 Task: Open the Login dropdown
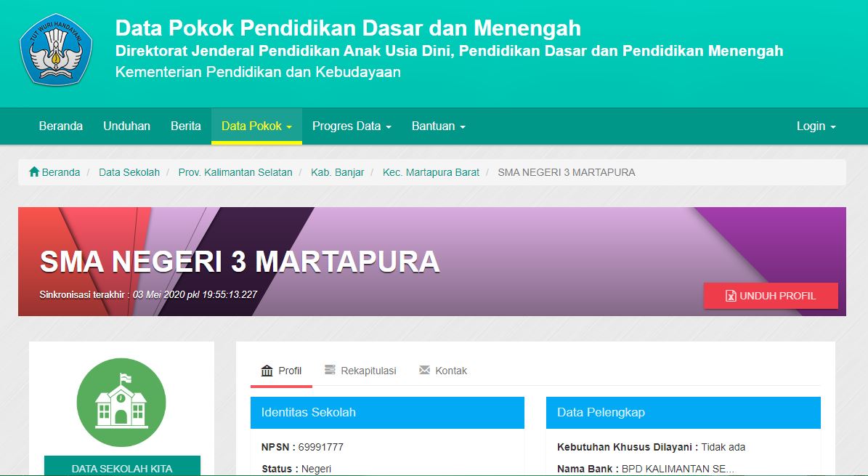tap(816, 126)
